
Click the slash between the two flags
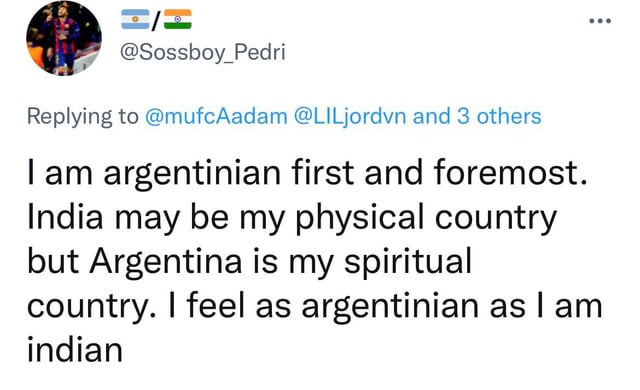tap(156, 20)
